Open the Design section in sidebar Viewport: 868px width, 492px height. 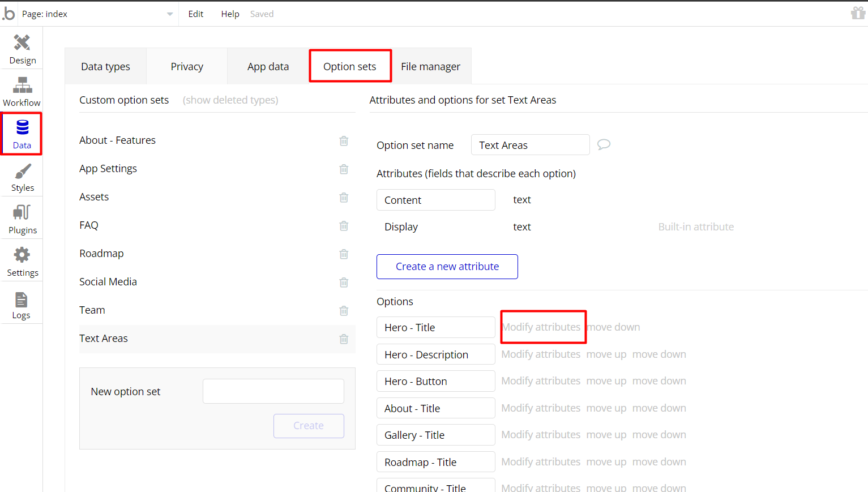pos(22,49)
